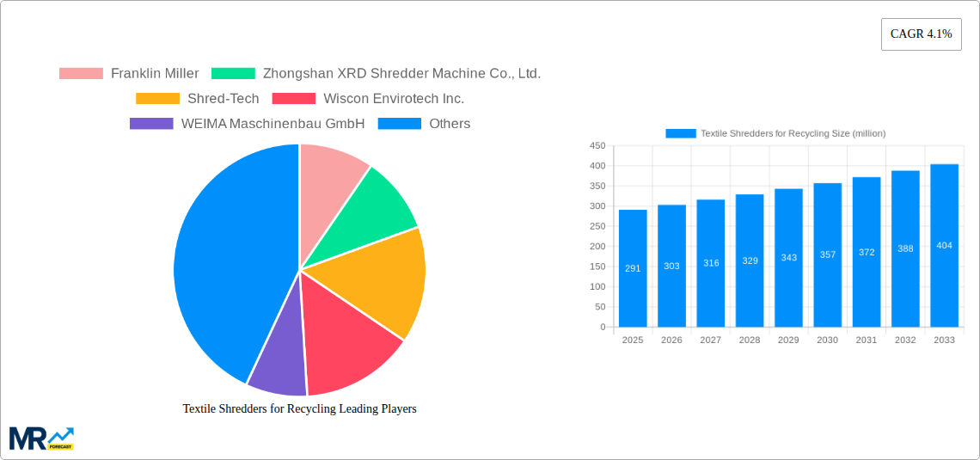Screen dimensions: 980x460
Task: Click the WEIMA Maschinenbau purple legend swatch
Action: pyautogui.click(x=151, y=124)
